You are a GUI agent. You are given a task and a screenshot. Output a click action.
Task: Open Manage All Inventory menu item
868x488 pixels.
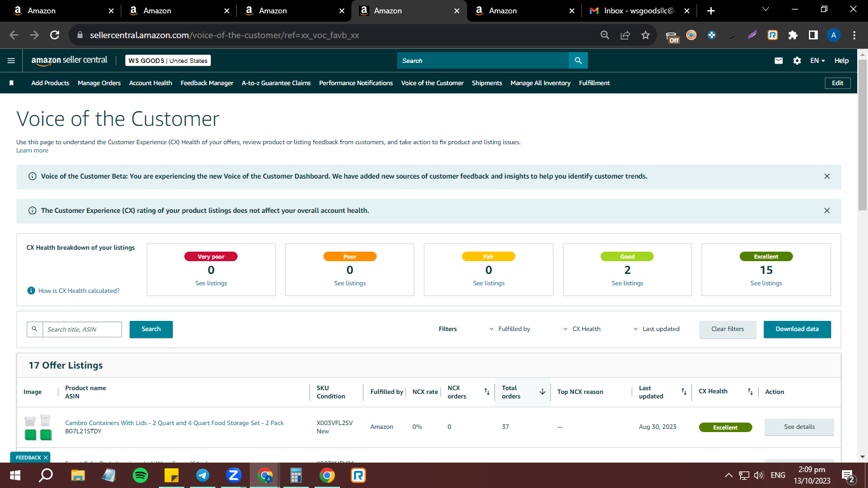click(x=541, y=83)
